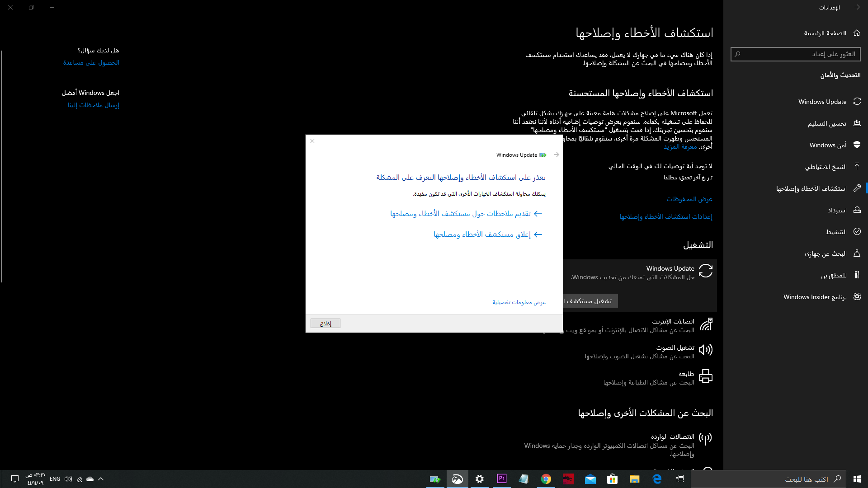Expand hidden system tray icons chevron
The width and height of the screenshot is (868, 488).
(101, 479)
